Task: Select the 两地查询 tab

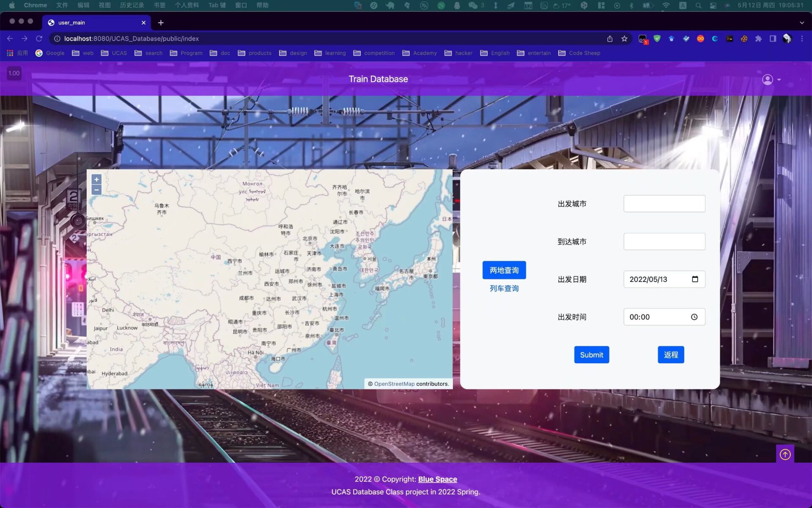Action: 504,270
